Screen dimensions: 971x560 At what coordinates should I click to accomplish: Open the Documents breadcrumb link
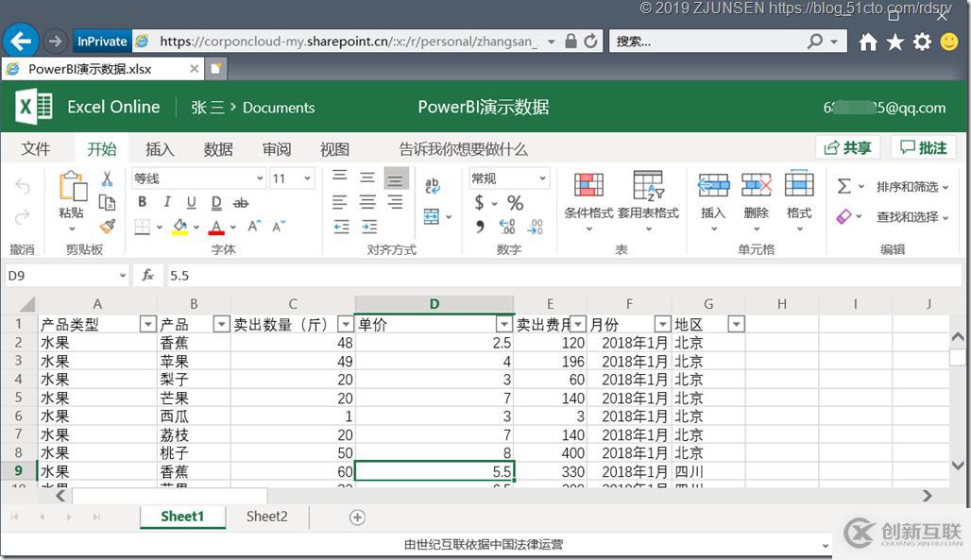(x=279, y=107)
